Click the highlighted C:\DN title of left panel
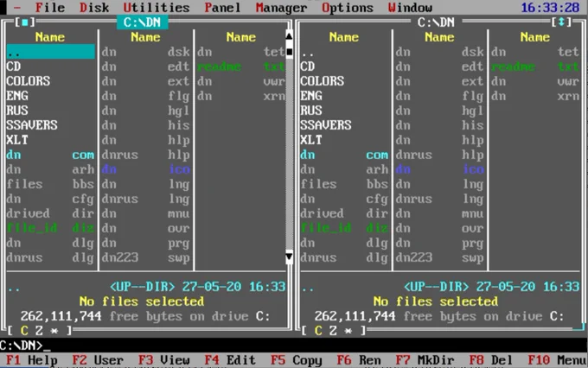The height and width of the screenshot is (368, 588). click(142, 22)
